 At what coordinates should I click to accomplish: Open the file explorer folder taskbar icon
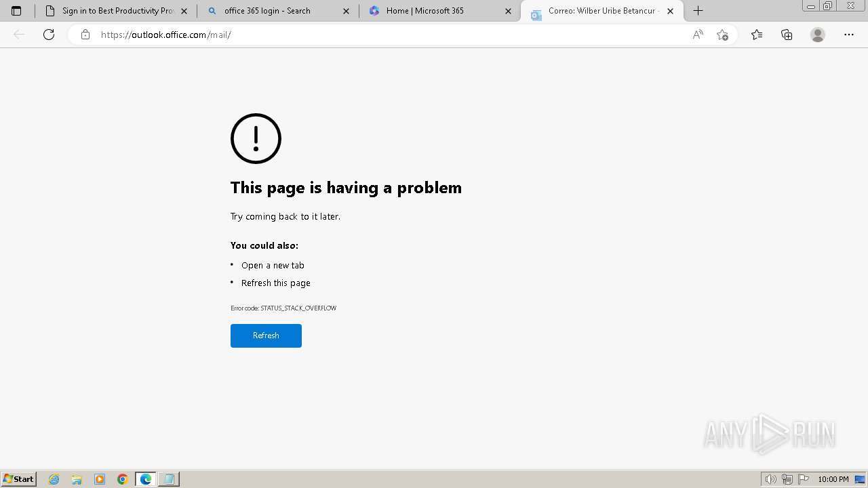[x=77, y=479]
